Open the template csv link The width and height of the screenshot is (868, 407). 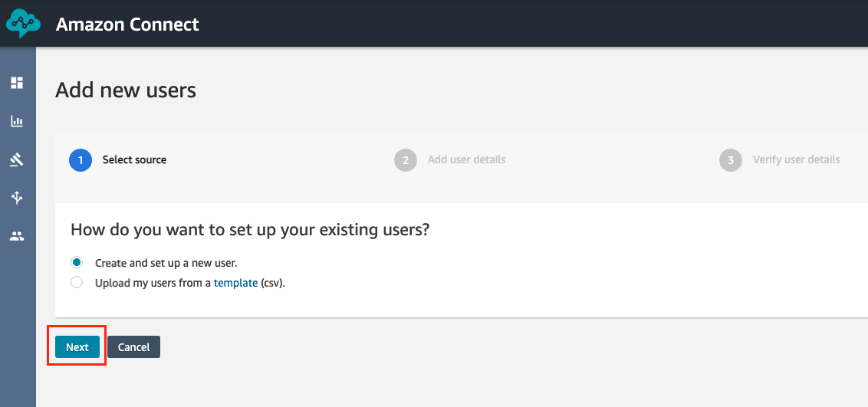[236, 283]
